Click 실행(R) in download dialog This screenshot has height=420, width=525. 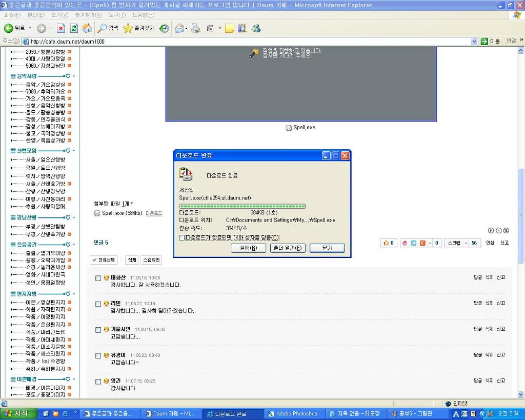pyautogui.click(x=249, y=248)
